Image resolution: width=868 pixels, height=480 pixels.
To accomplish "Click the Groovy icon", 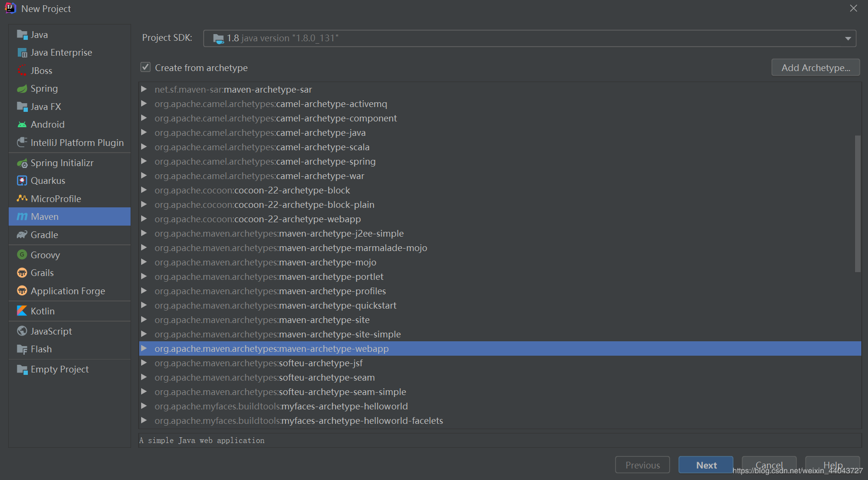I will coord(22,254).
